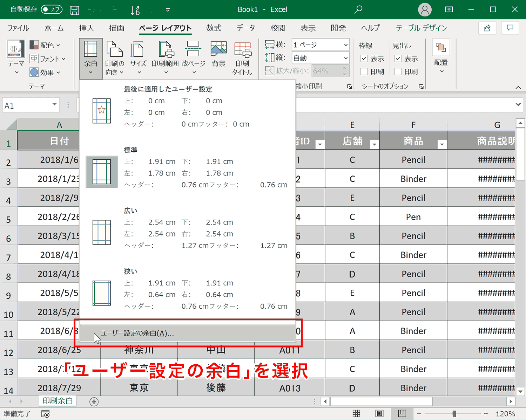The height and width of the screenshot is (420, 526).
Task: Open the ファイル tab
Action: point(18,28)
